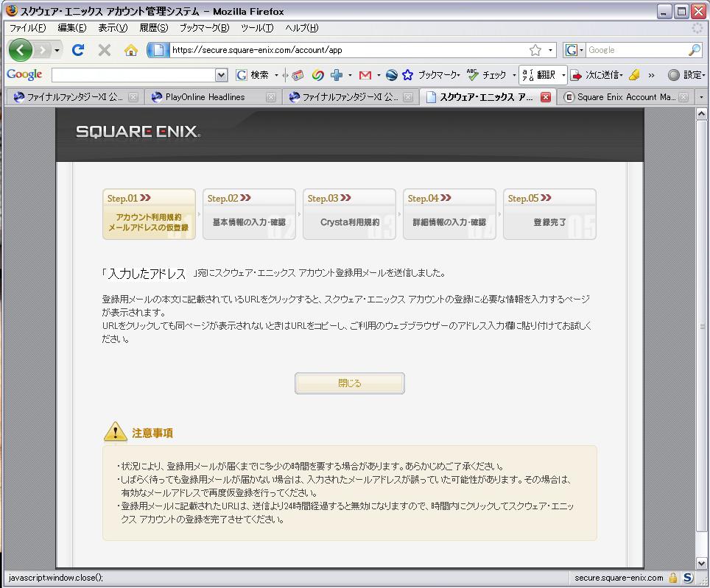710x588 pixels.
Task: Click the blue globe icon in the Google Toolbar
Action: [x=392, y=75]
